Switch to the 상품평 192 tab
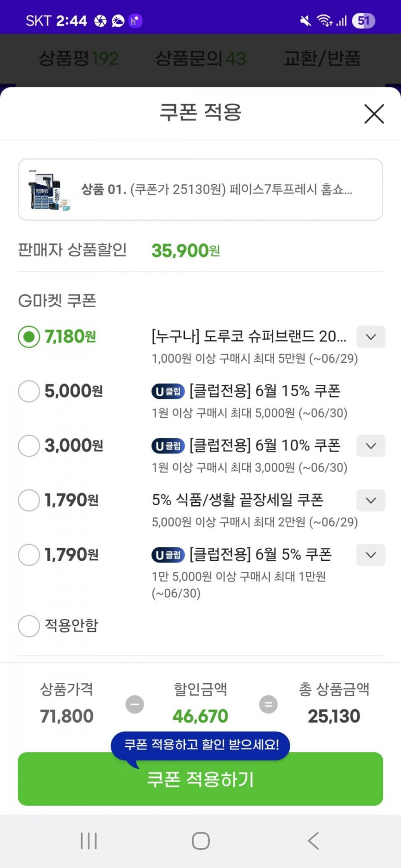Viewport: 401px width, 868px height. coord(78,59)
